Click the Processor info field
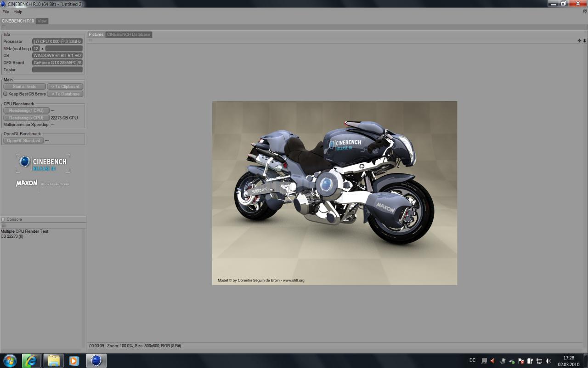The image size is (588, 368). (x=57, y=41)
